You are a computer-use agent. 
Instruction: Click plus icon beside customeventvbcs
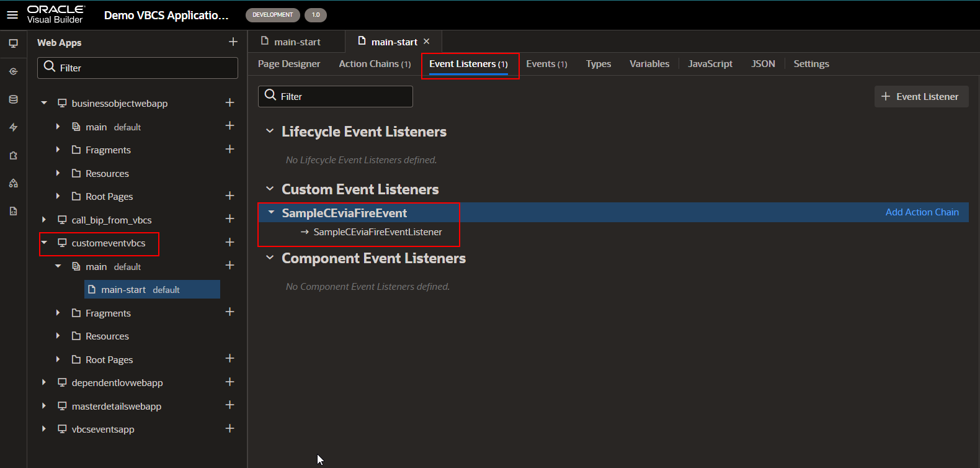229,242
